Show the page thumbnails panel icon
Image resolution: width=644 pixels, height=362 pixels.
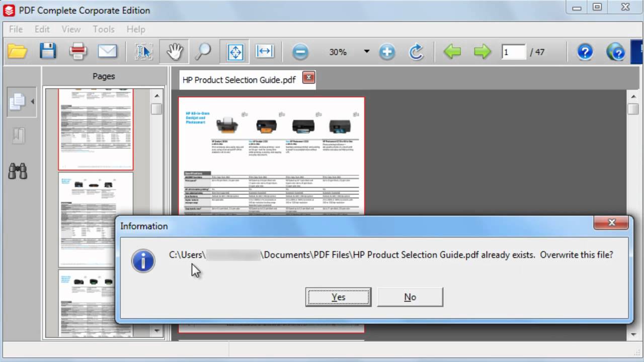point(17,102)
